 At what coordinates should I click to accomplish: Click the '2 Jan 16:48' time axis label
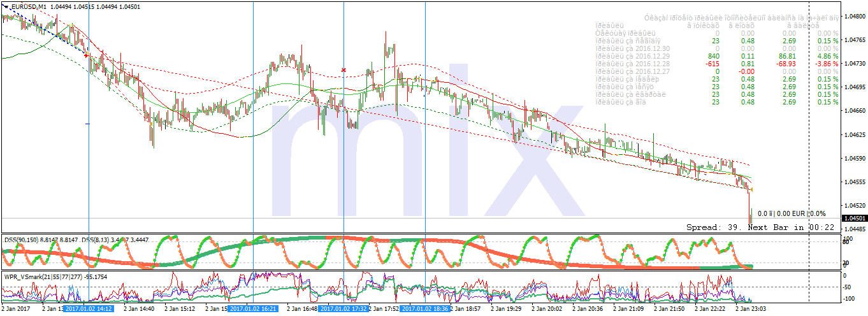click(x=303, y=309)
